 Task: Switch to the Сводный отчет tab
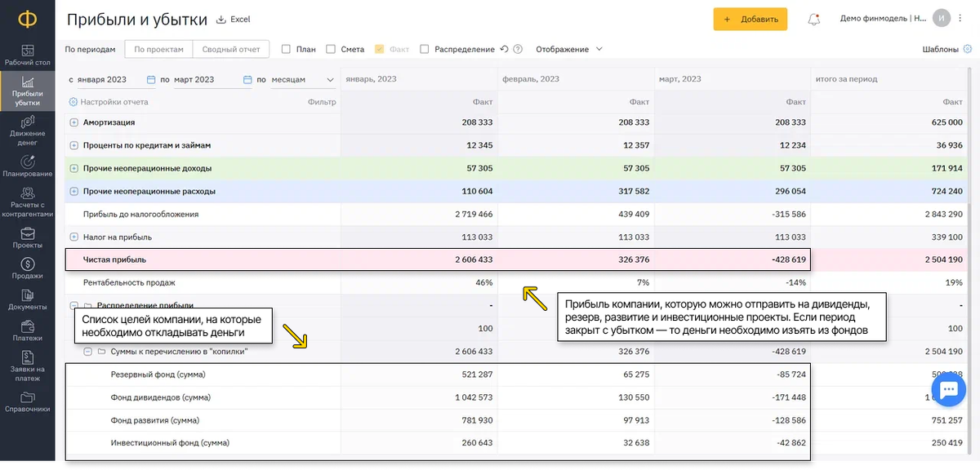230,49
